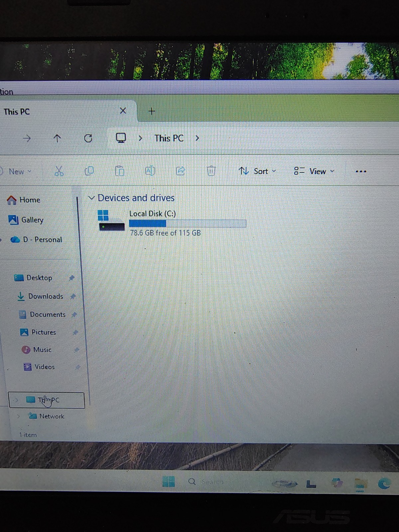Expand chevron after This PC breadcrumb

(x=197, y=138)
